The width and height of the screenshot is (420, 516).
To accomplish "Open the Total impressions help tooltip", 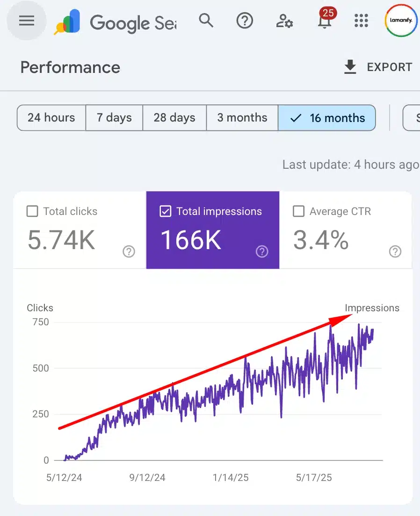I will pyautogui.click(x=262, y=251).
